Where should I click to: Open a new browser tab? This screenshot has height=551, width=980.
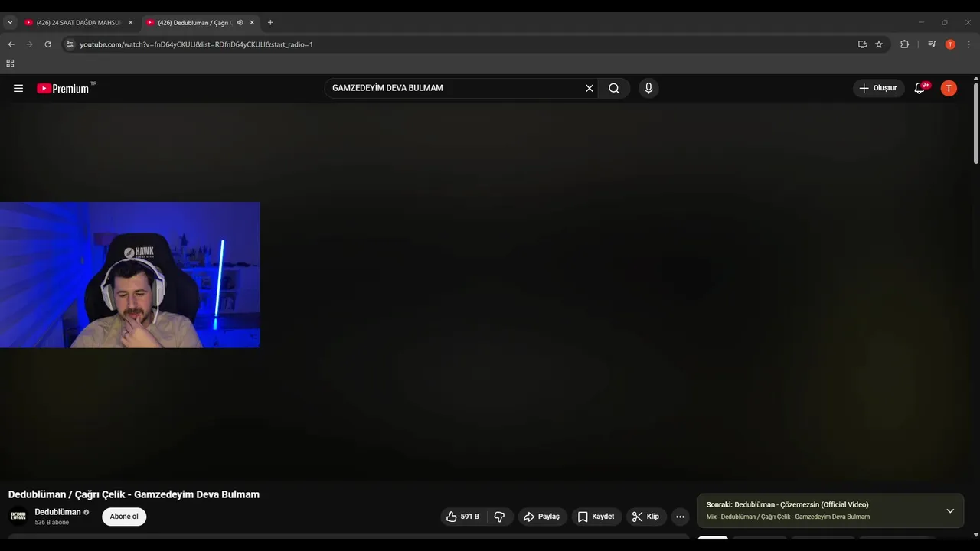(x=270, y=23)
